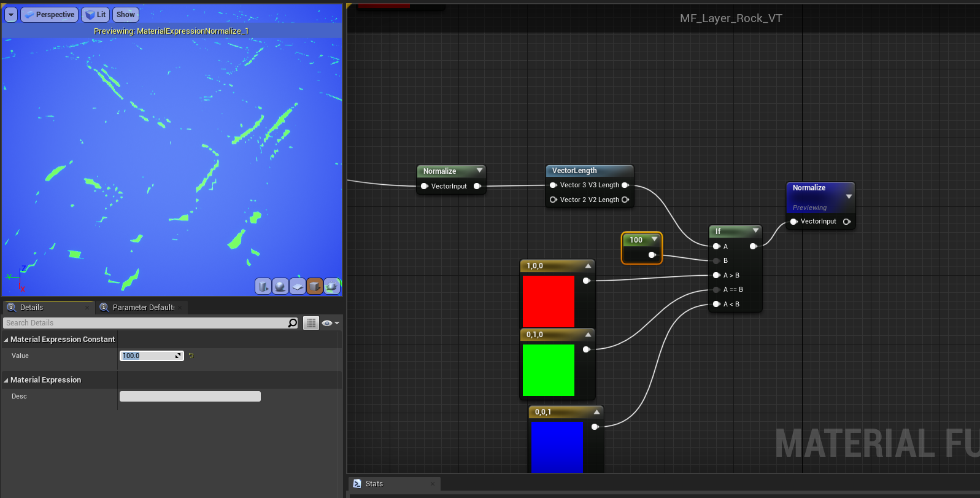Image resolution: width=980 pixels, height=498 pixels.
Task: Open viewport options dropdown arrow
Action: tap(11, 15)
